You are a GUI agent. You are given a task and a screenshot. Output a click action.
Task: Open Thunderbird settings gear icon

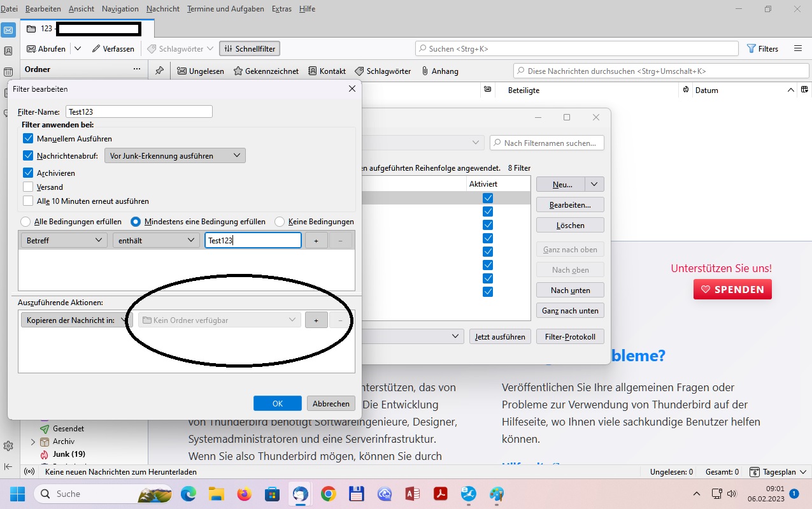tap(8, 446)
